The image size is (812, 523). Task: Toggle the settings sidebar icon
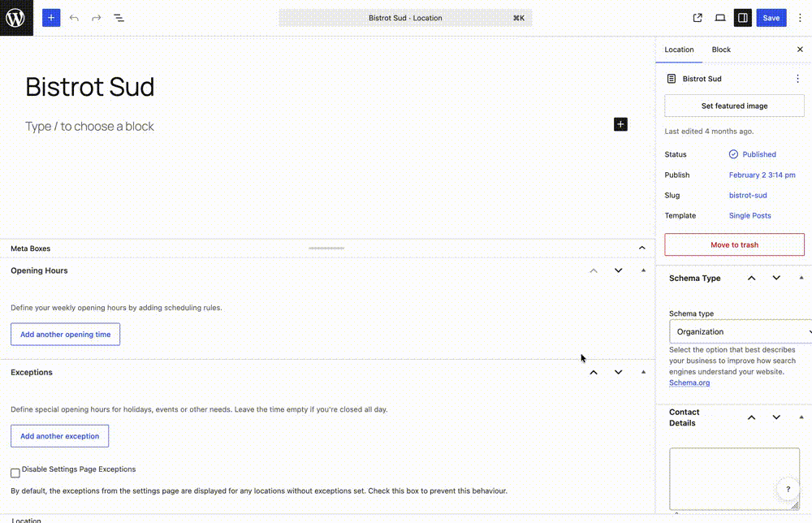[x=743, y=18]
